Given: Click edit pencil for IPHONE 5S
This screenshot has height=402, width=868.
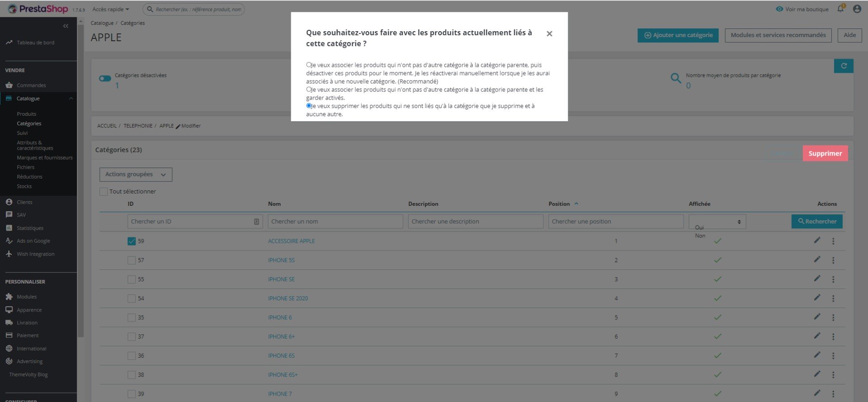Looking at the screenshot, I should point(817,260).
